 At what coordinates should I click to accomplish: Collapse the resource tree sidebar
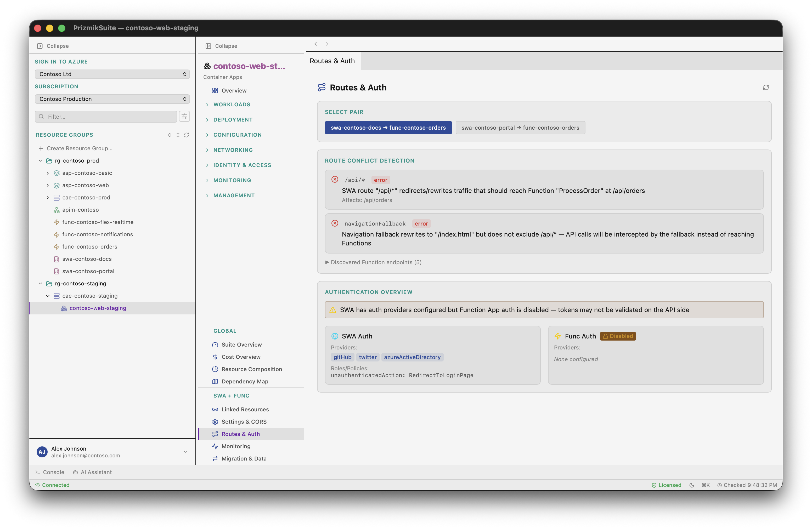53,46
